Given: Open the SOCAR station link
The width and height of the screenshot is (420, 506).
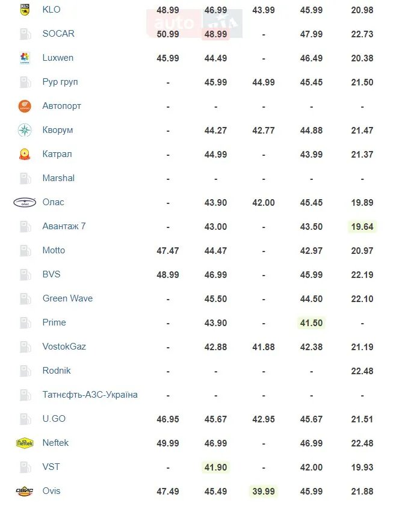Looking at the screenshot, I should coord(58,34).
